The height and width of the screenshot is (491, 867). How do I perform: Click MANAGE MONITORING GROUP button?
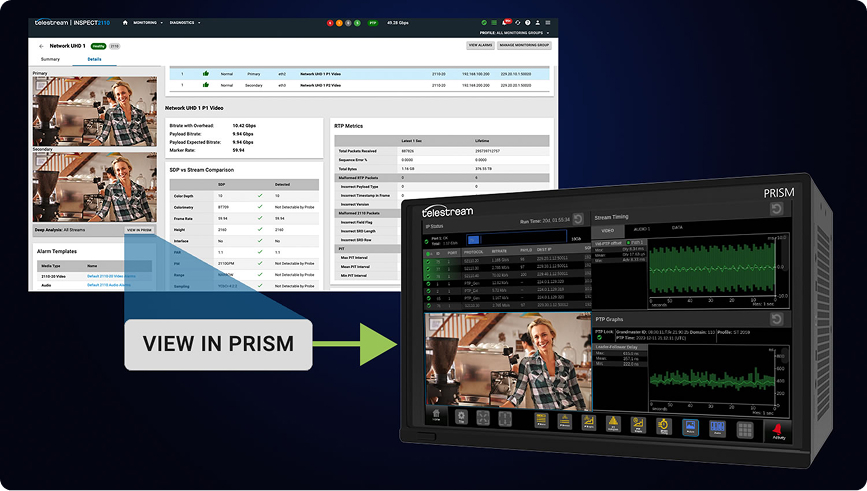pos(524,45)
